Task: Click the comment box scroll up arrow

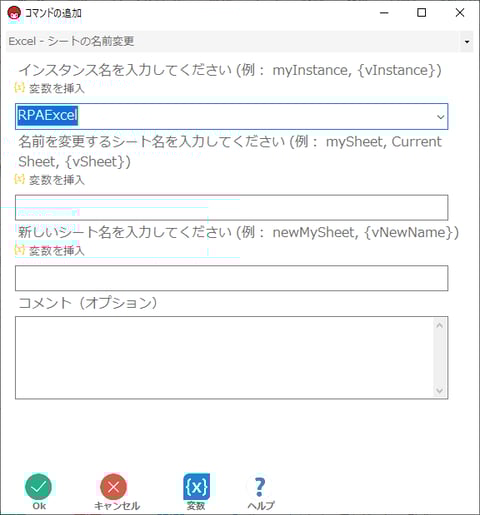Action: click(440, 325)
